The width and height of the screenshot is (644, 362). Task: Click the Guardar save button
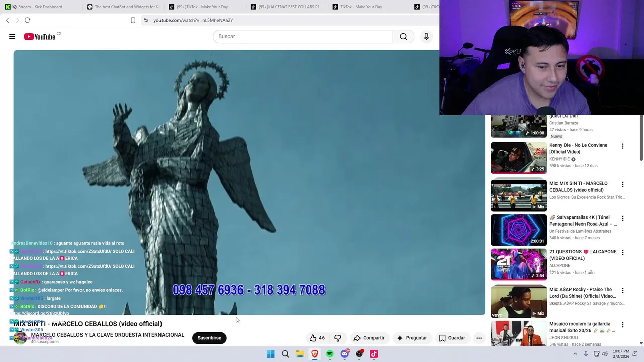coord(452,338)
